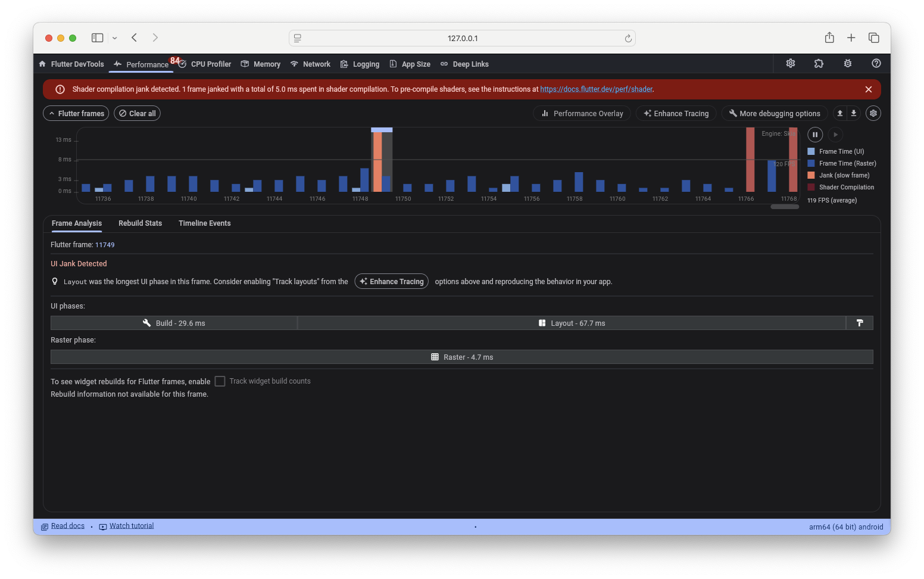Click the Jank (slow frame) legend swatch
This screenshot has height=579, width=924.
click(811, 175)
